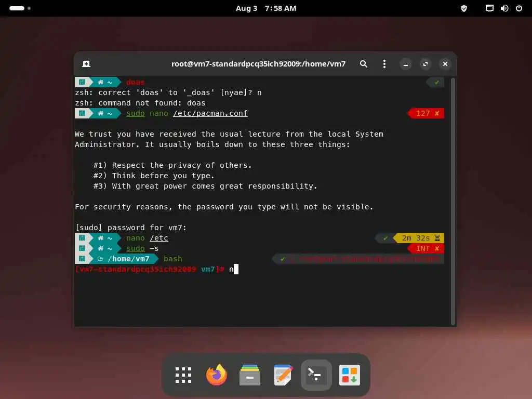
Task: Open the power menu icon
Action: 519,8
